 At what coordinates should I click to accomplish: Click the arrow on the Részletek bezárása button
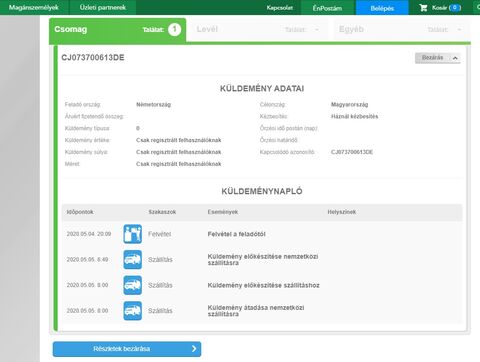[194, 349]
